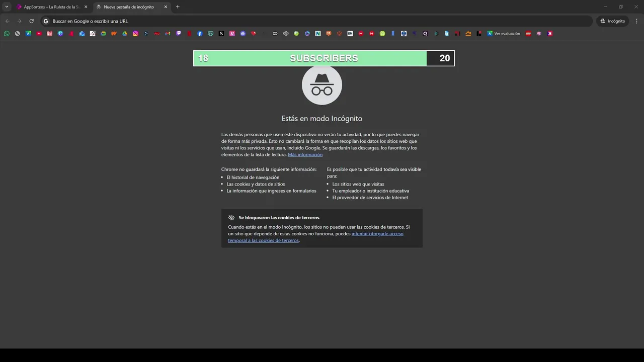Open the Chrome three-dot menu
This screenshot has width=644, height=362.
[x=637, y=21]
